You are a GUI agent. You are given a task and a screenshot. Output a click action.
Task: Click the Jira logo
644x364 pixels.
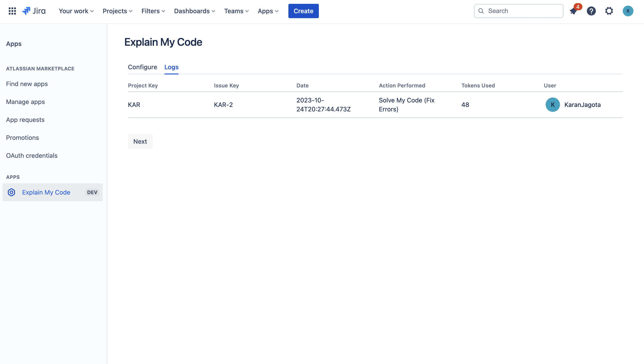[34, 11]
